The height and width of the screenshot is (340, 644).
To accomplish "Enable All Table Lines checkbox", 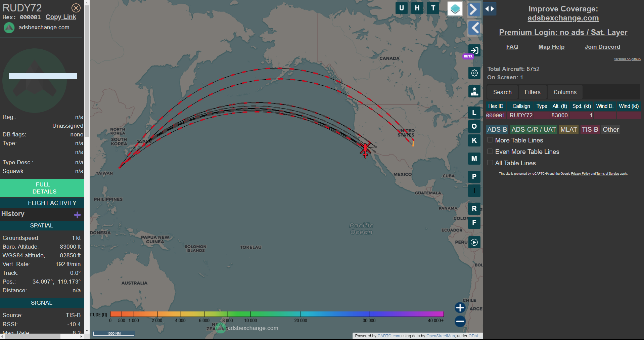I will click(490, 163).
